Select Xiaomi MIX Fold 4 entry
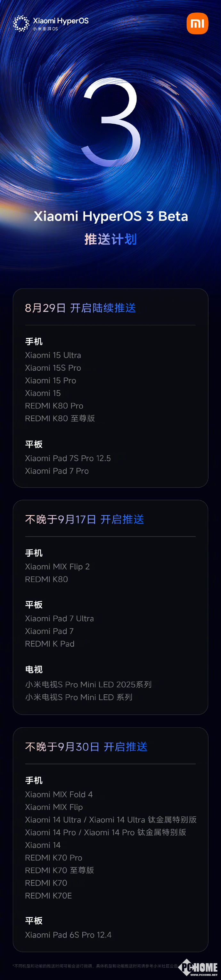The image size is (221, 980). (x=59, y=794)
